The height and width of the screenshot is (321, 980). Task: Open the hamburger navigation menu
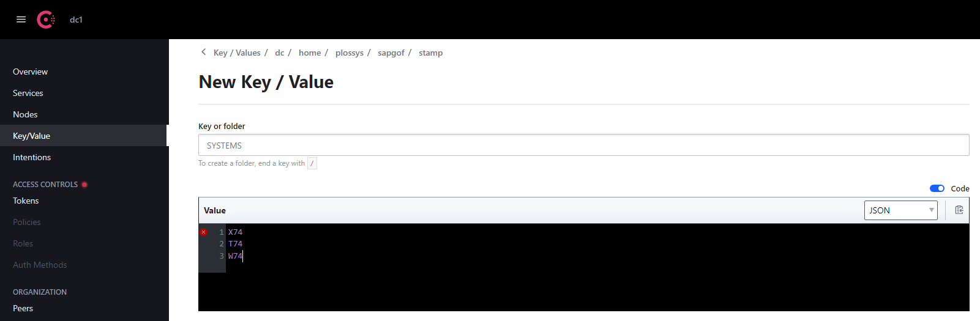pyautogui.click(x=21, y=20)
